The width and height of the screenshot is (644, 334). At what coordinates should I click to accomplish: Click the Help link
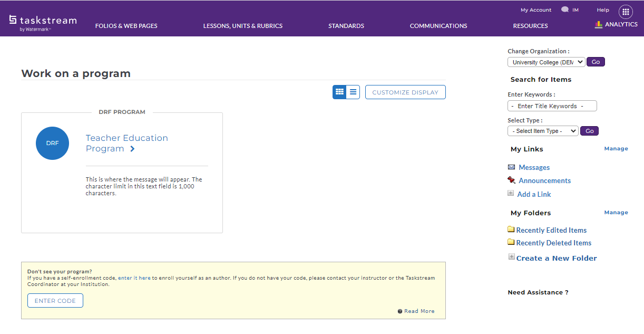[603, 10]
